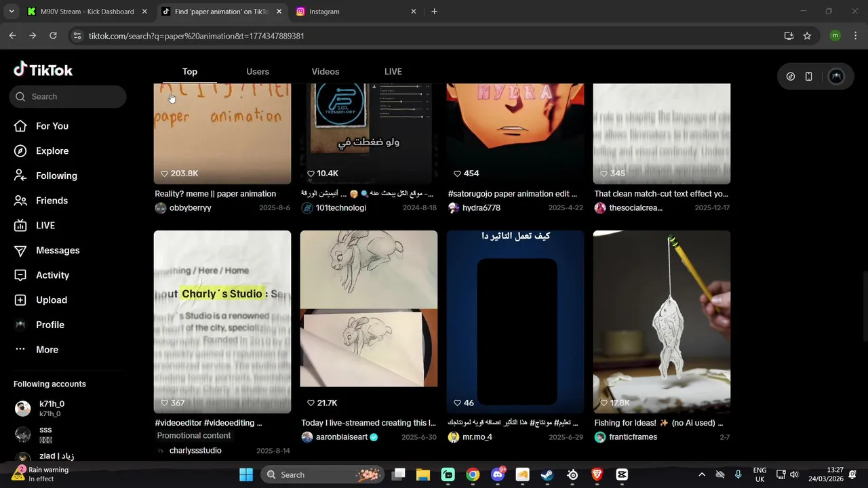Play rabbit sketch video thumbnail
This screenshot has width=868, height=488.
pos(369,322)
